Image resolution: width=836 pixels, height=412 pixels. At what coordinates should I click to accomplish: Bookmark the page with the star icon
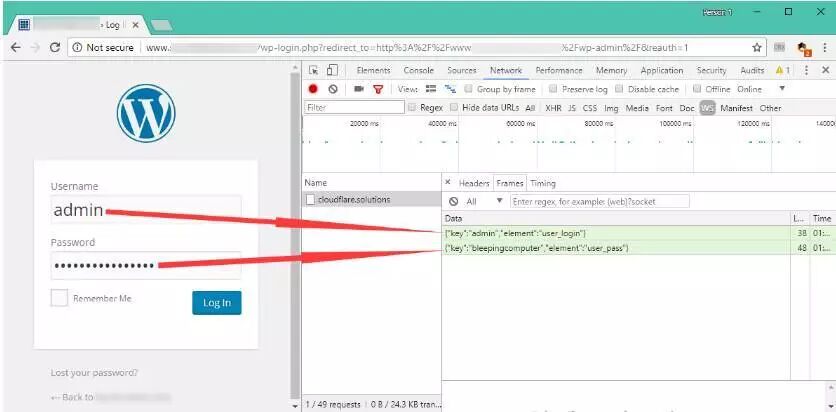tap(757, 47)
